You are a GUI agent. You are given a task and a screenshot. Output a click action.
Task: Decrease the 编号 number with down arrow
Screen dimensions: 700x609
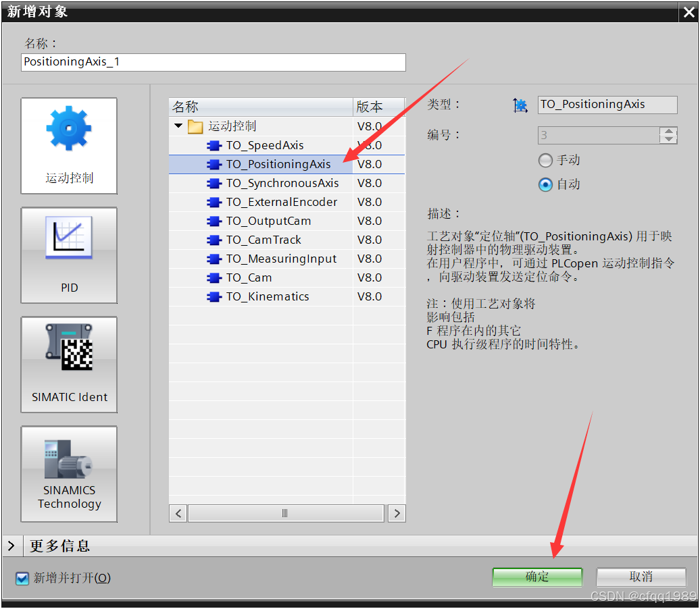click(668, 139)
